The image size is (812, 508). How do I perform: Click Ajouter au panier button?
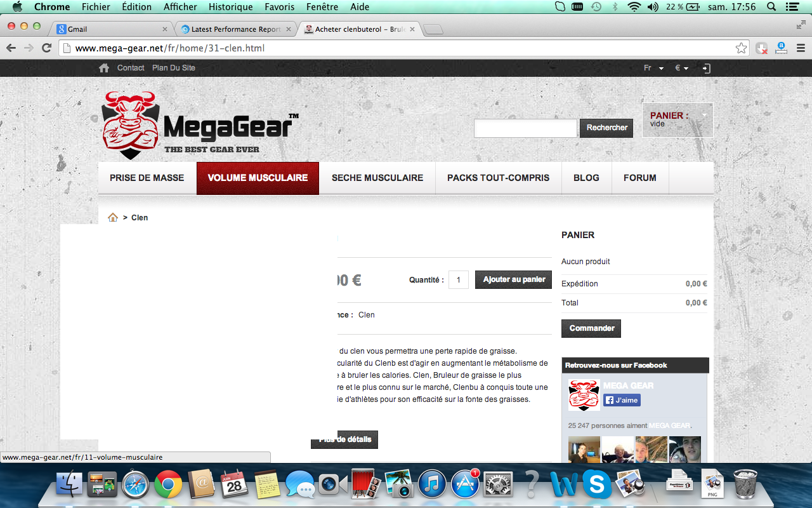pos(514,279)
